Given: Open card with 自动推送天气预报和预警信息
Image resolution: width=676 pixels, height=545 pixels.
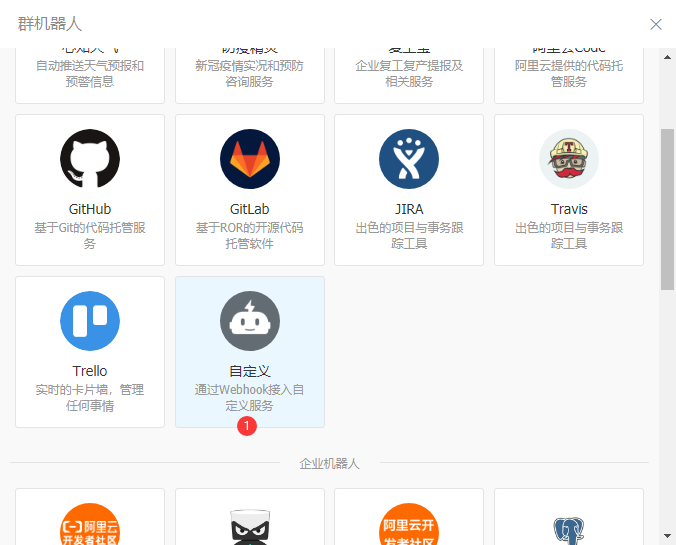Looking at the screenshot, I should [90, 75].
